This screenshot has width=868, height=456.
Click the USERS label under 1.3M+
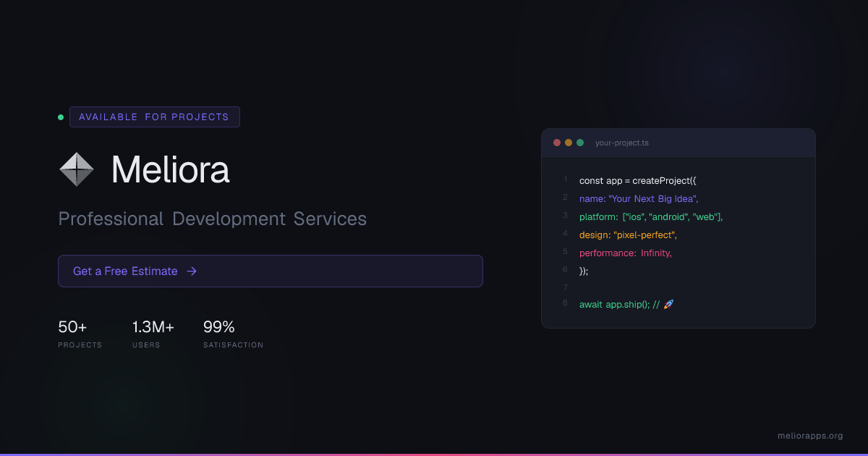(146, 345)
